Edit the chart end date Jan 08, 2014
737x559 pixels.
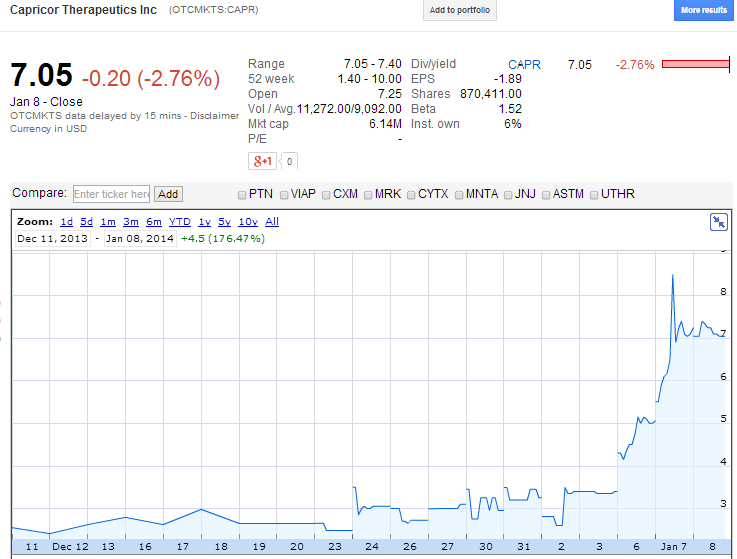click(x=140, y=239)
